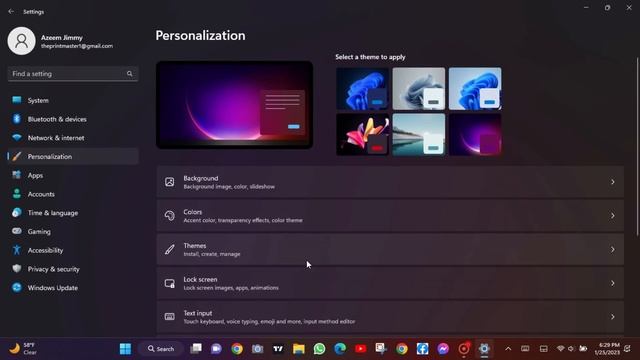Open the notifications icon in tray

point(627,349)
